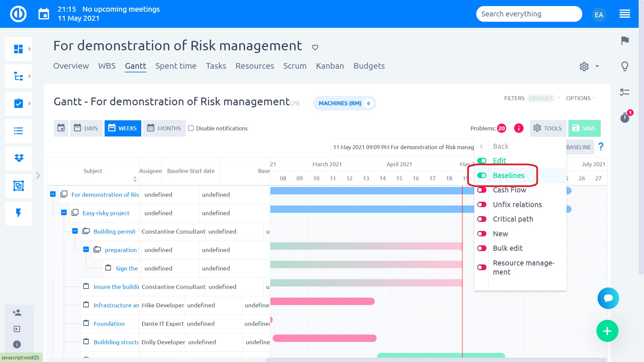This screenshot has width=644, height=362.
Task: Click the heart favorite icon next to title
Action: [315, 47]
